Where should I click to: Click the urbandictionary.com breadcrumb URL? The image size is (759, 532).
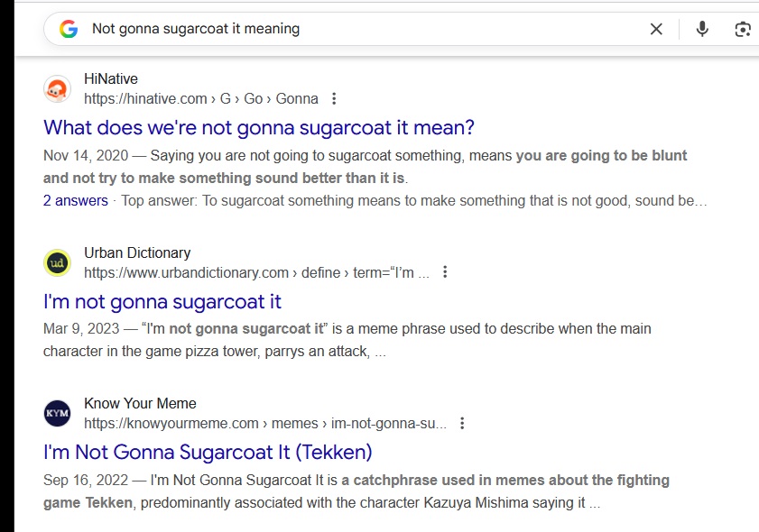coord(256,272)
